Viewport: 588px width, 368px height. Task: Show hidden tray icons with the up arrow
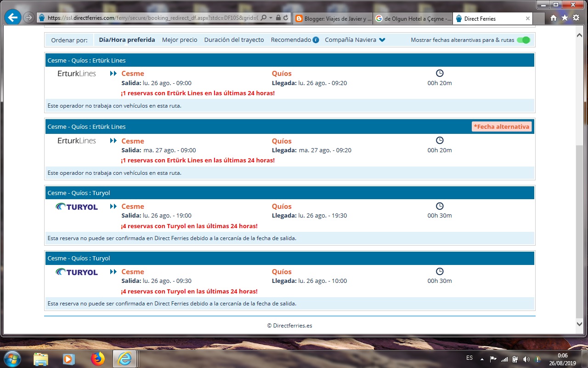click(482, 359)
